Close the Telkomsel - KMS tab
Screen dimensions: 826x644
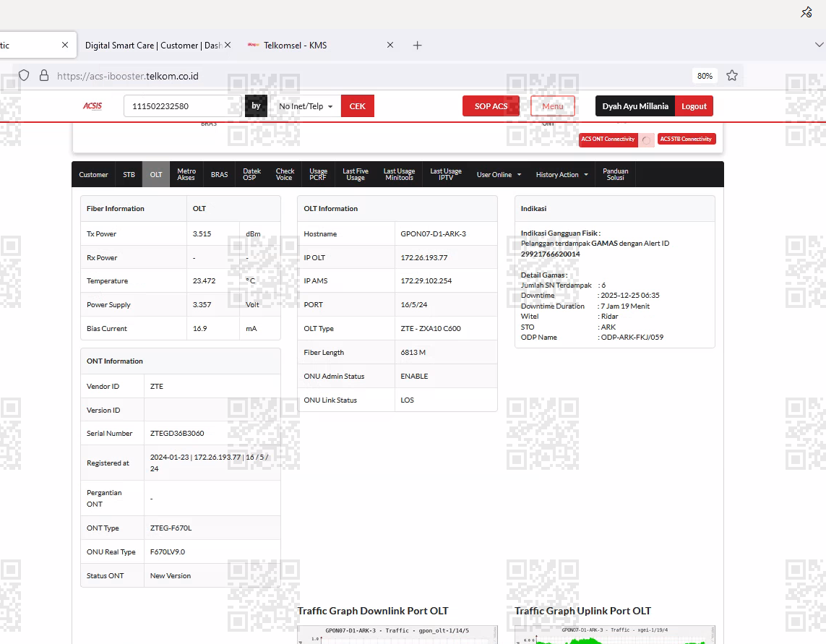(390, 45)
